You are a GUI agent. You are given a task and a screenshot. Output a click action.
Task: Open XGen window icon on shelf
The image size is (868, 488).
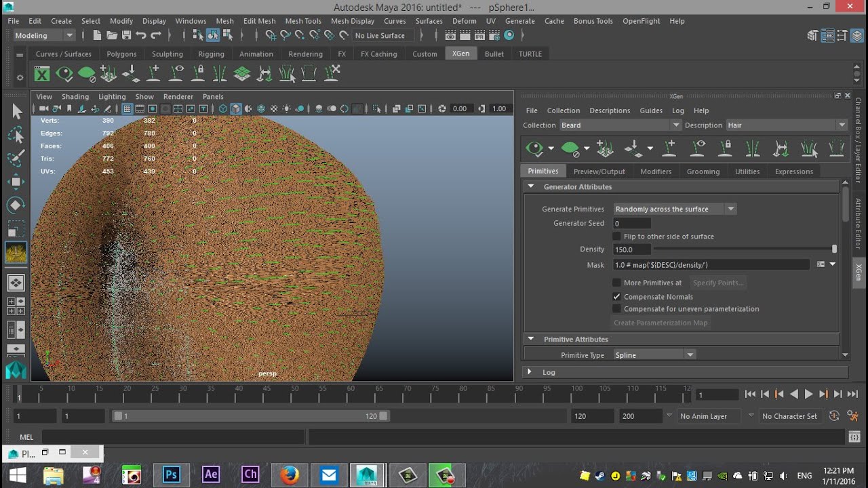[42, 73]
